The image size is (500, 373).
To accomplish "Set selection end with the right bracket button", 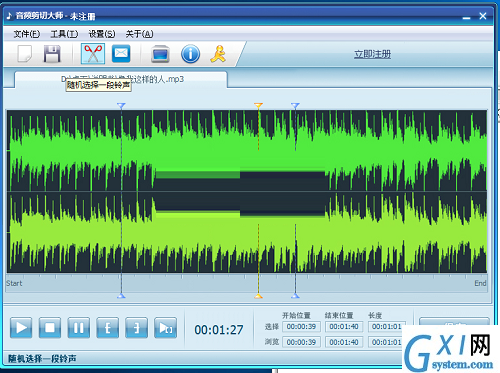I will tap(136, 328).
